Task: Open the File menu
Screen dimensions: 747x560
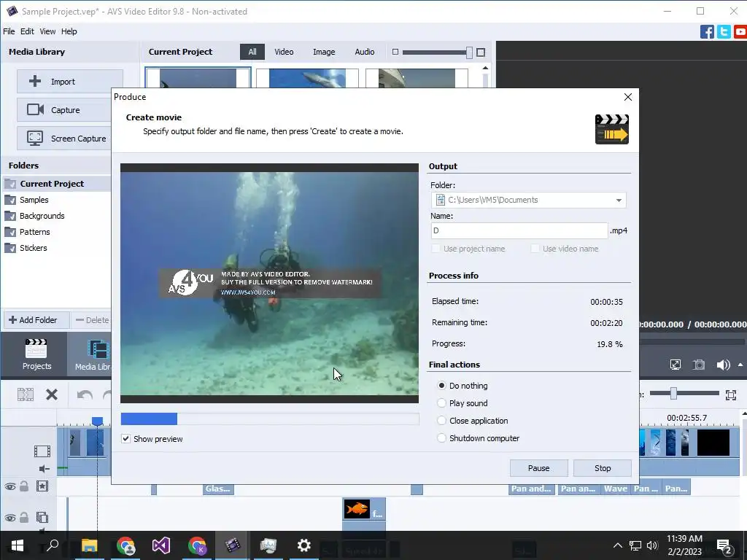Action: (x=9, y=31)
